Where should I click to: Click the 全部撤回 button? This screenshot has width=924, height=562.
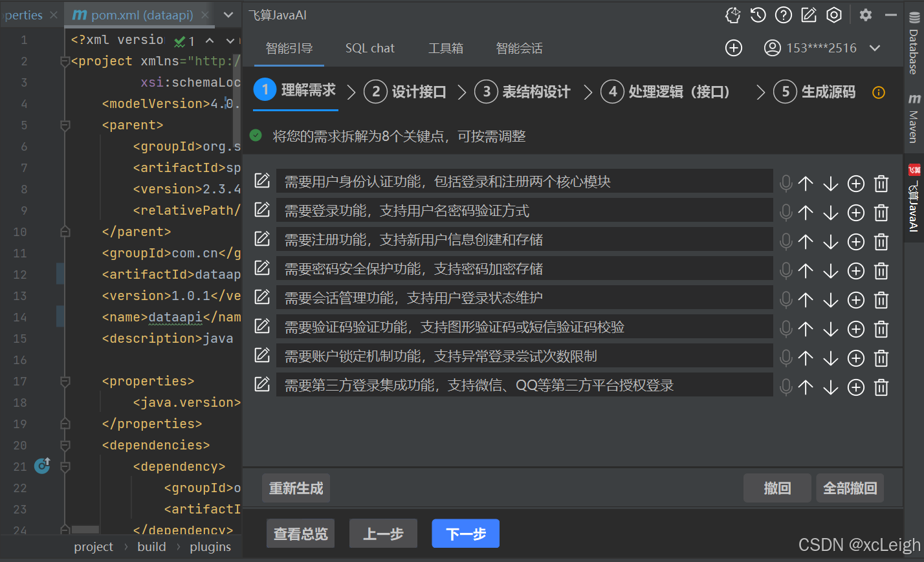850,488
